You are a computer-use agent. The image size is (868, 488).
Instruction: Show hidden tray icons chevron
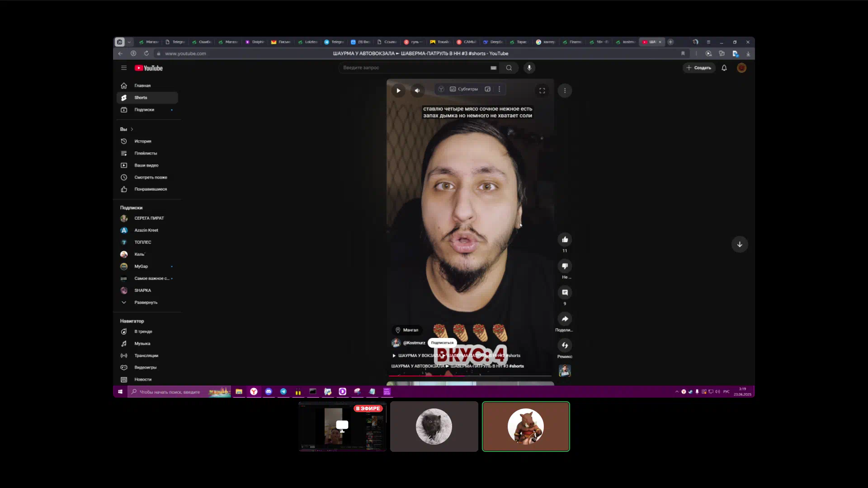click(677, 392)
